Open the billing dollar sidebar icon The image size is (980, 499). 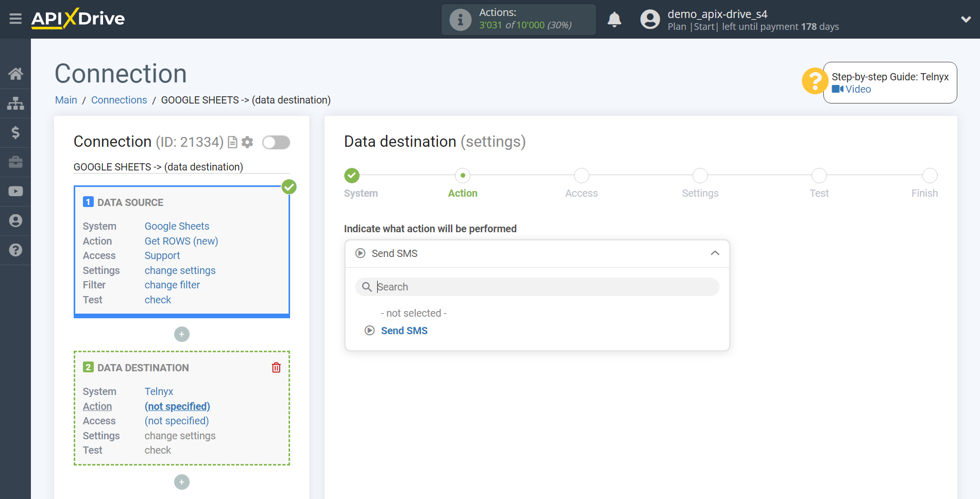15,132
